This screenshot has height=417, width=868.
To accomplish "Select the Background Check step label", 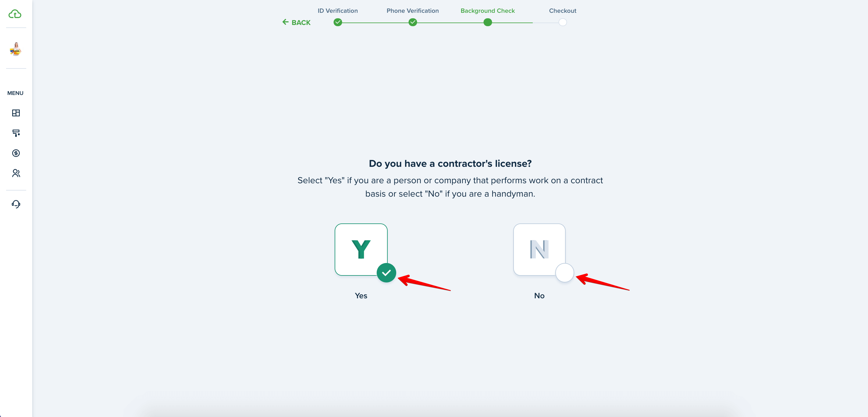I will click(x=487, y=11).
